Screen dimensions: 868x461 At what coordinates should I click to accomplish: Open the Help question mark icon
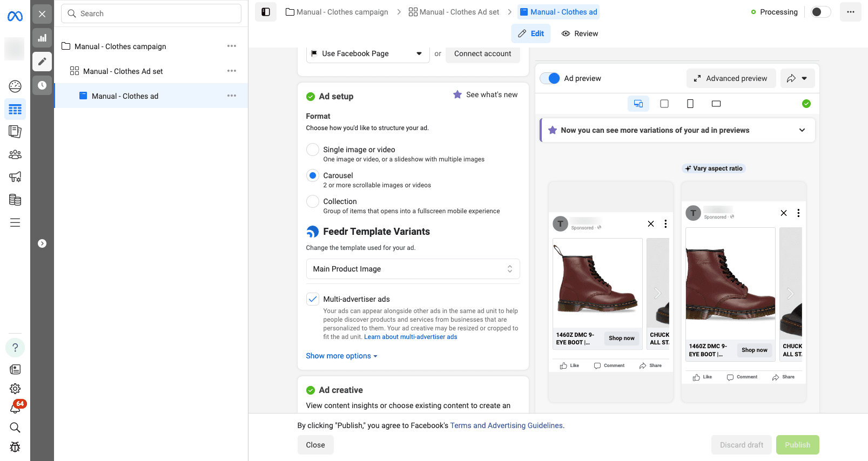click(15, 348)
